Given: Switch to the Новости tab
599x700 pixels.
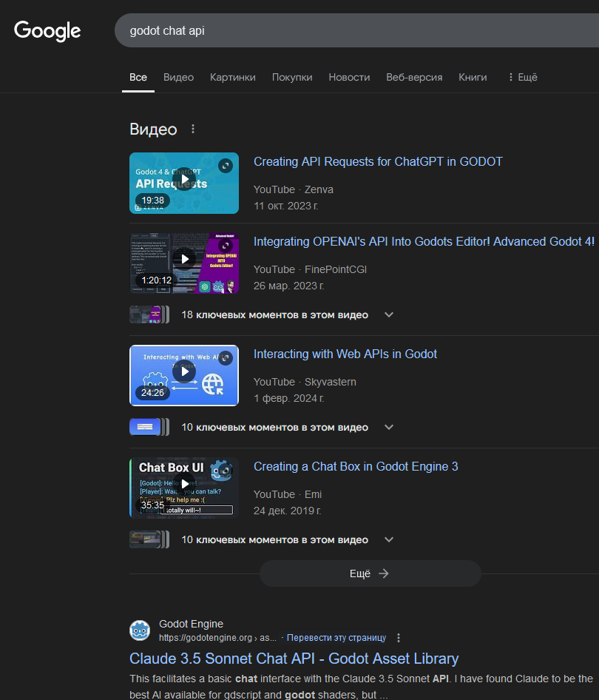Looking at the screenshot, I should pyautogui.click(x=349, y=77).
